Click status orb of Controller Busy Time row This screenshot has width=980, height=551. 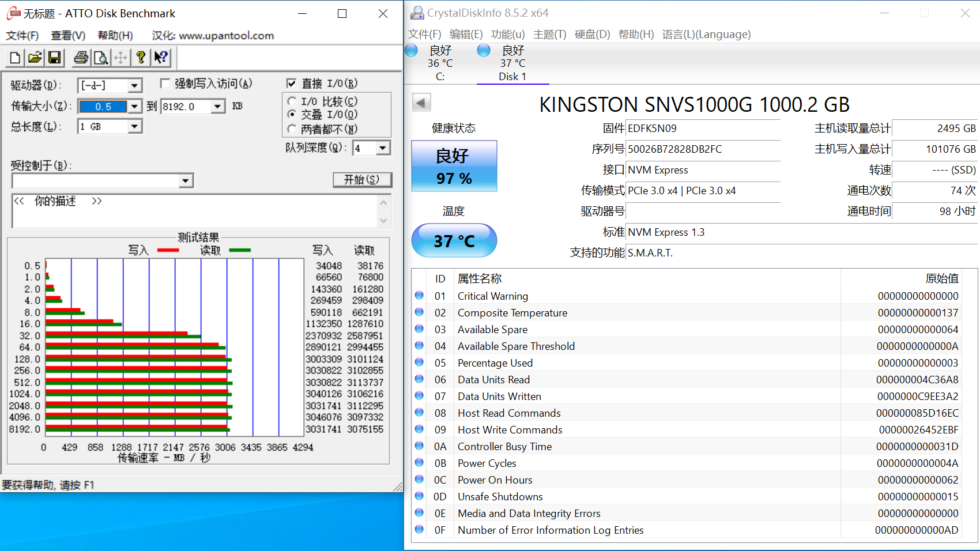(419, 446)
